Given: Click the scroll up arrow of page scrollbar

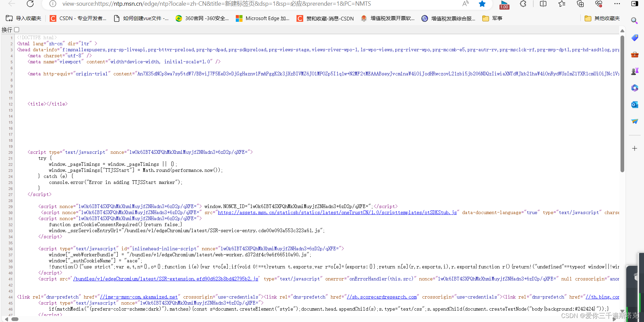Looking at the screenshot, I should [622, 31].
